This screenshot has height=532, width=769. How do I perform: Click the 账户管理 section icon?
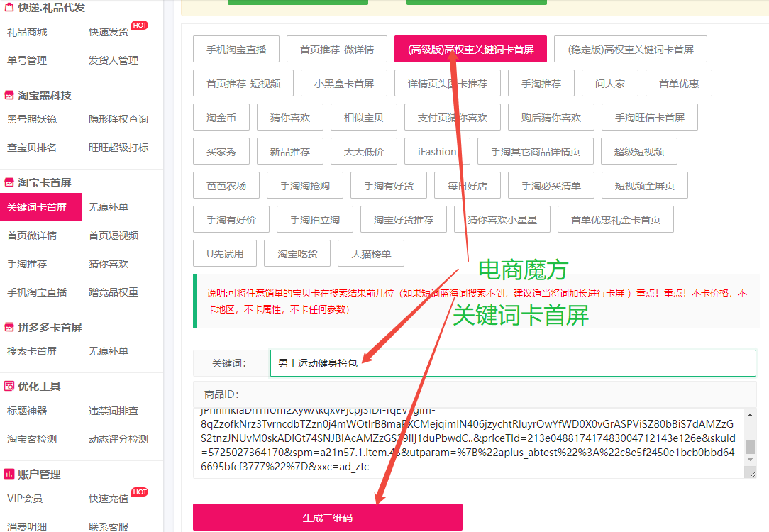(x=9, y=474)
